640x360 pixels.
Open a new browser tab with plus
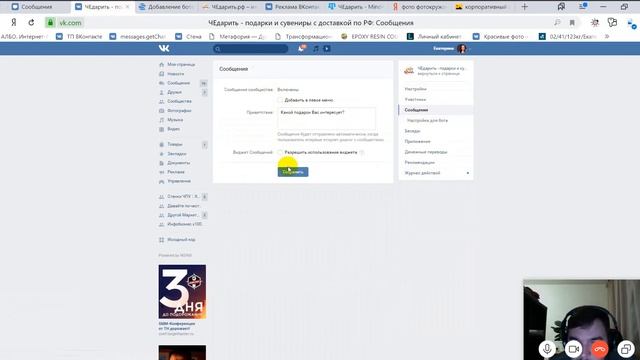pos(524,7)
